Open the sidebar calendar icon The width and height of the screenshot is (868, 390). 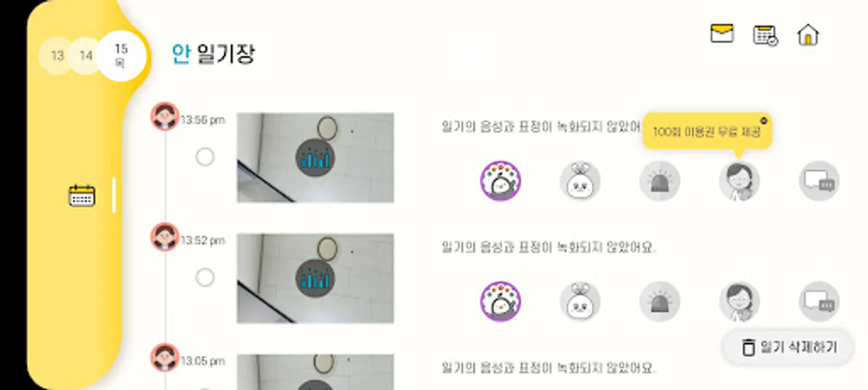coord(82,195)
